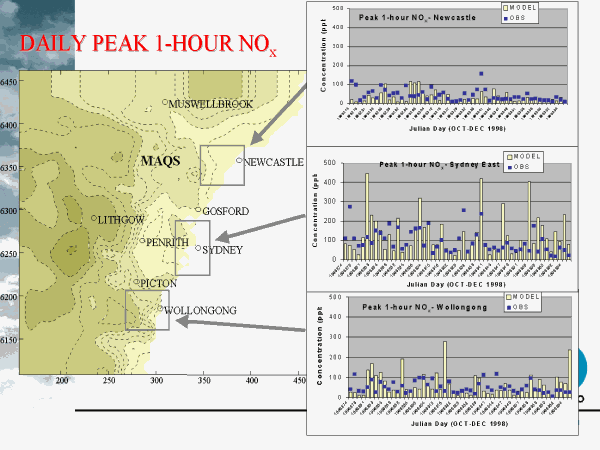
Task: Click OBS legend marker in Newcastle chart
Action: click(x=506, y=18)
